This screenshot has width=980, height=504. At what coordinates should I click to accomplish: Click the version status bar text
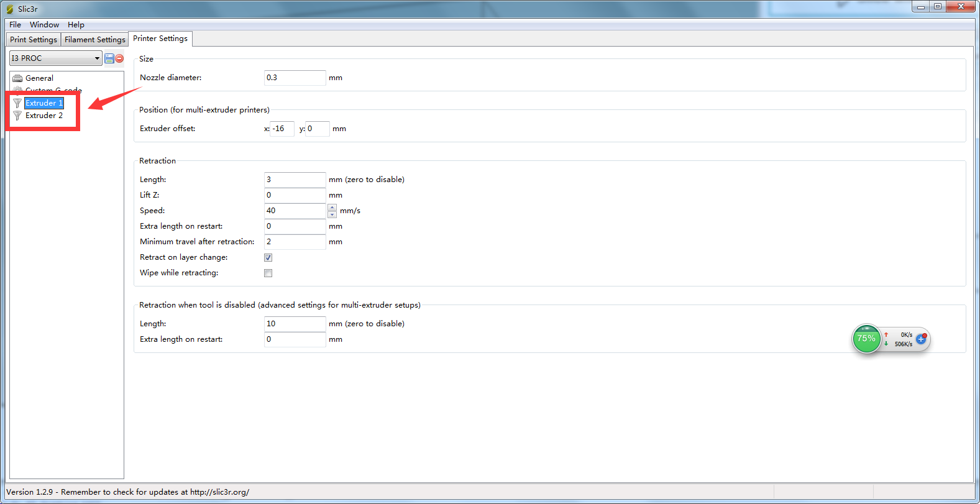click(128, 492)
